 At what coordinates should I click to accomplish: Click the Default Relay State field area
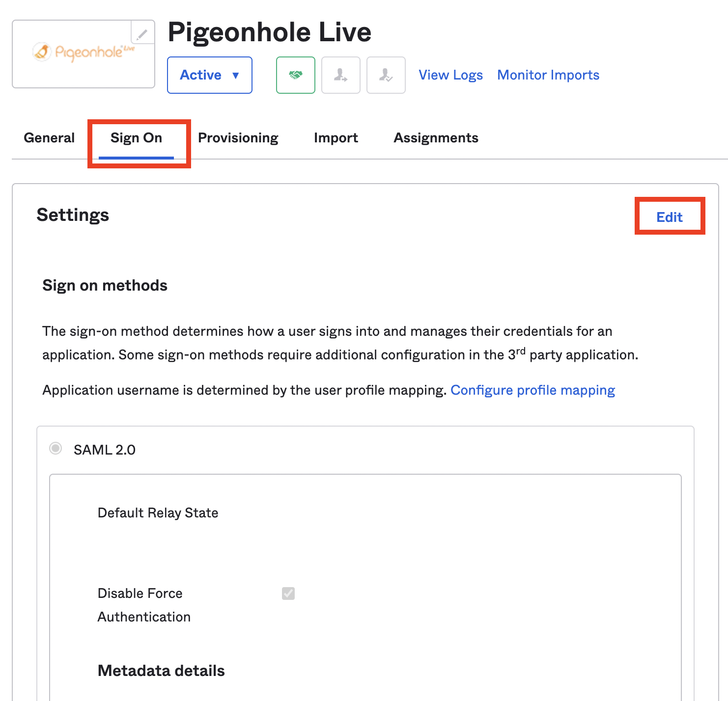158,513
